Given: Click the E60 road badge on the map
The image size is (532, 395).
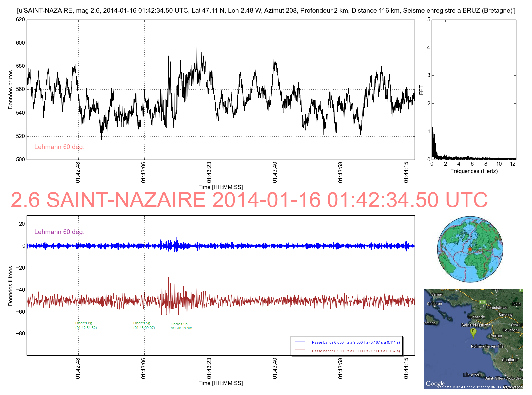Looking at the screenshot, I should [482, 302].
